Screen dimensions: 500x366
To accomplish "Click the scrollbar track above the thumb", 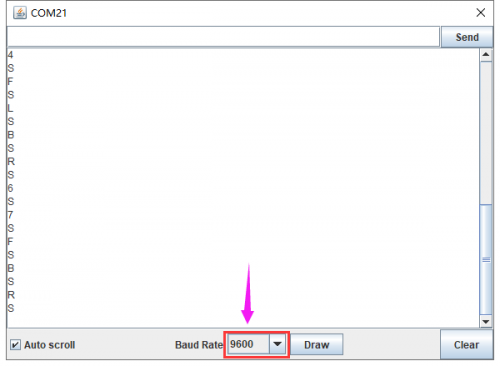I will point(486,133).
